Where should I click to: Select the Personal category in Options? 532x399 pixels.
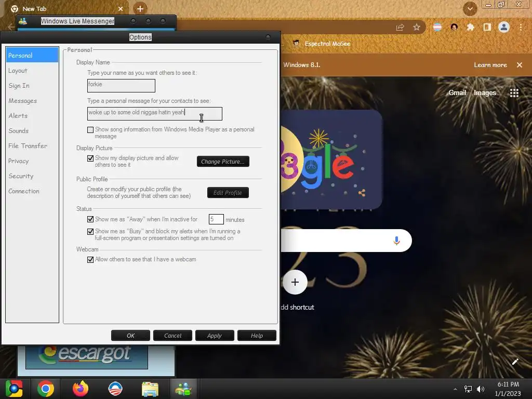click(32, 55)
